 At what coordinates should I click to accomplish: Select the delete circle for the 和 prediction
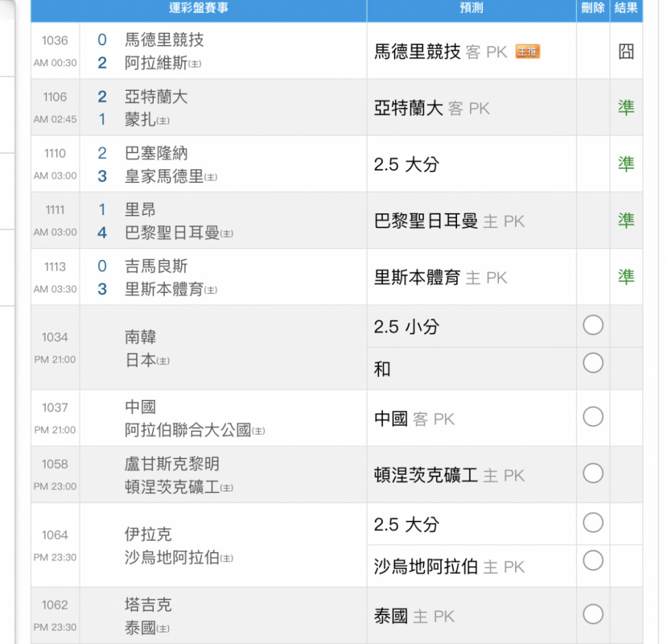(593, 363)
